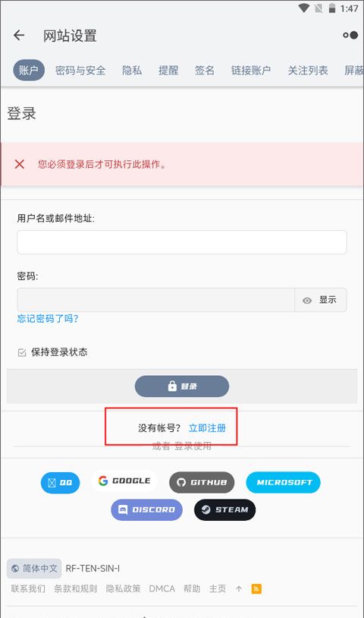
Task: Toggle the theme switch icon in header
Action: (x=350, y=36)
